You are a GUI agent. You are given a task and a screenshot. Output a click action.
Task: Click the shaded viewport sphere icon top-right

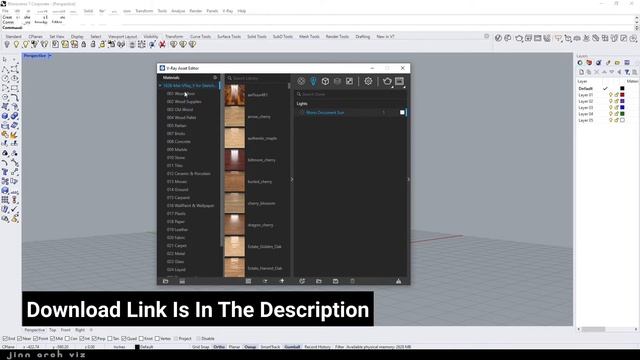(x=498, y=38)
